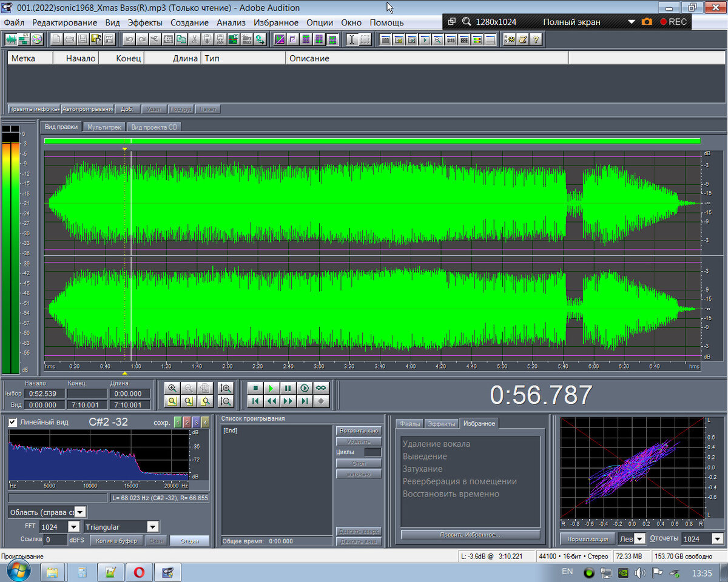This screenshot has height=582, width=728.
Task: Switch to the Файлы panel tab
Action: coord(409,424)
